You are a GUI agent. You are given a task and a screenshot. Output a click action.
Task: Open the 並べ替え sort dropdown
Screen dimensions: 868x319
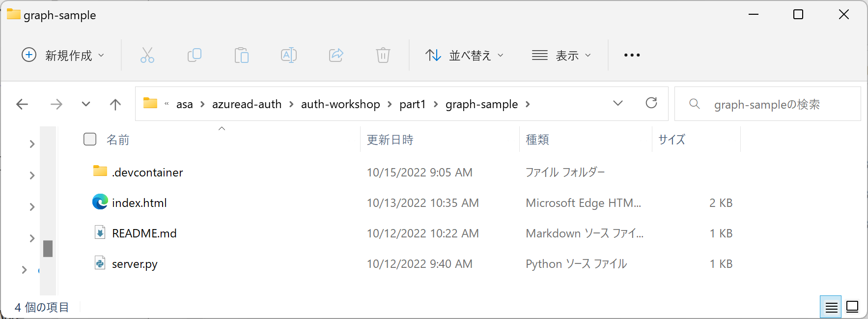pos(464,55)
